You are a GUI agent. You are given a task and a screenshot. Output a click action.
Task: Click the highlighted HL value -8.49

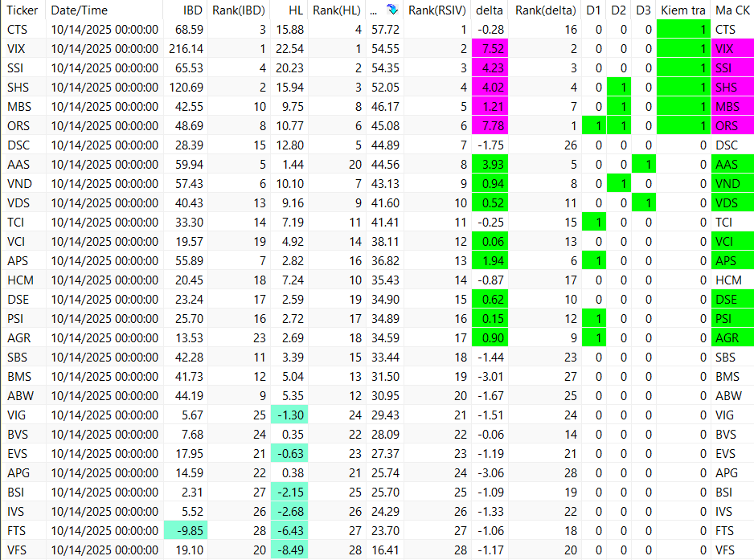[x=289, y=550]
